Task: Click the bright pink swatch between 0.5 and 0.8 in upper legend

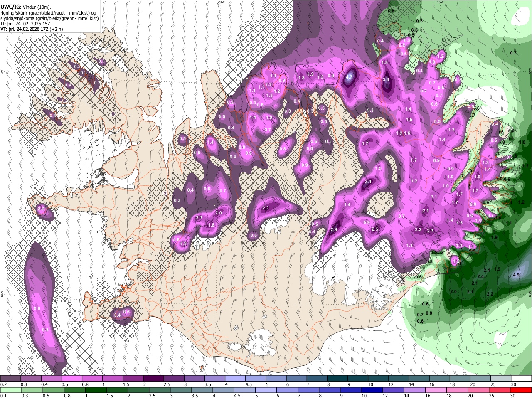Action: [x=71, y=378]
